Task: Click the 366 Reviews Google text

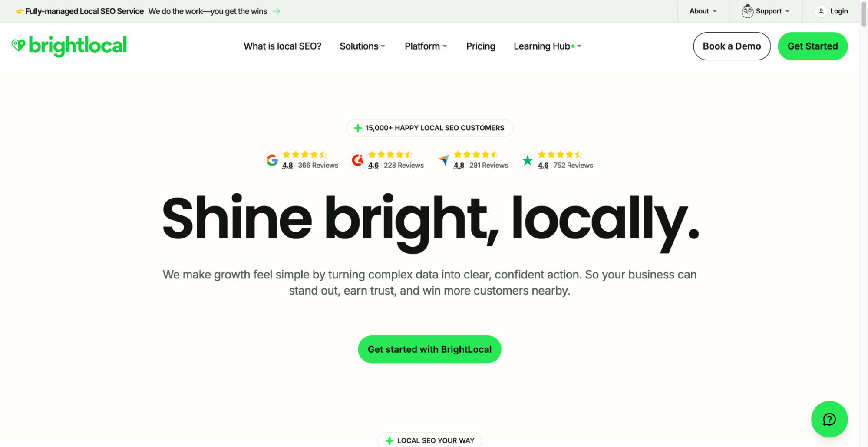Action: click(318, 165)
